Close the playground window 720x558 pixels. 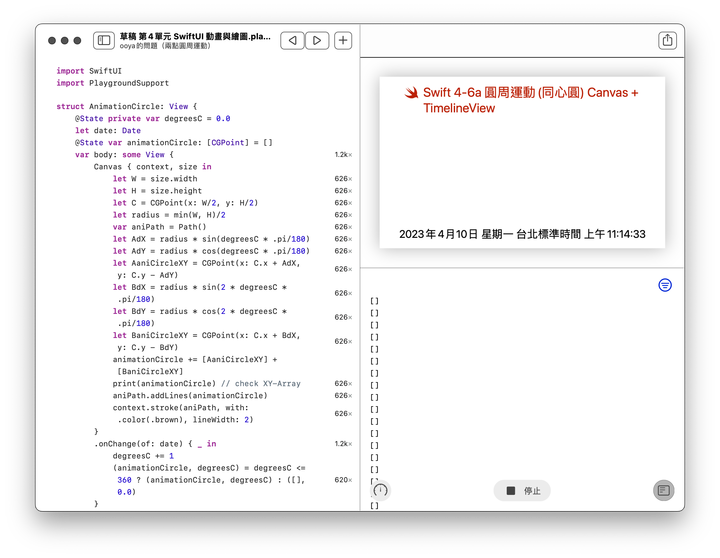(52, 40)
